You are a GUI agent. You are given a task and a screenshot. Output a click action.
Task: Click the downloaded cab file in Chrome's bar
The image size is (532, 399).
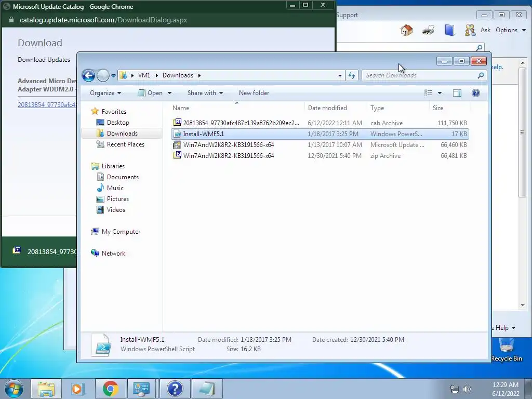(x=44, y=251)
